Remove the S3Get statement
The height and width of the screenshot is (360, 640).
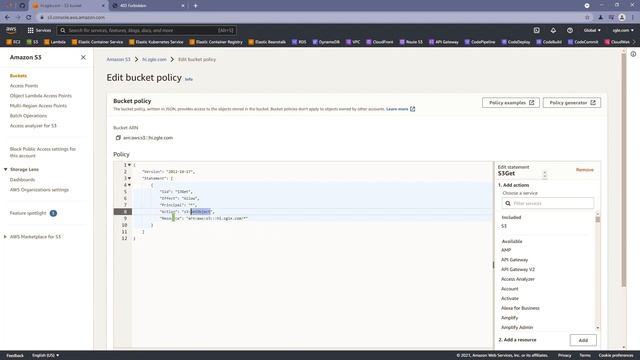coord(584,170)
